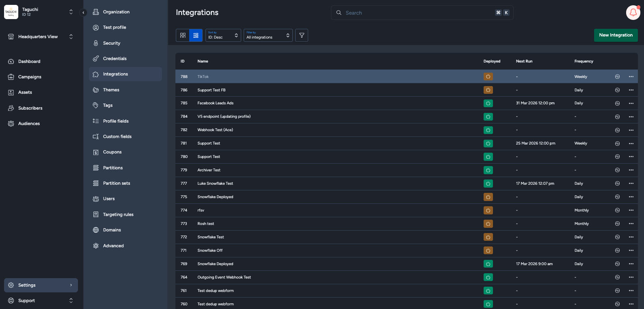Open more options for Luke Snowflake Test
644x309 pixels.
[x=631, y=184]
